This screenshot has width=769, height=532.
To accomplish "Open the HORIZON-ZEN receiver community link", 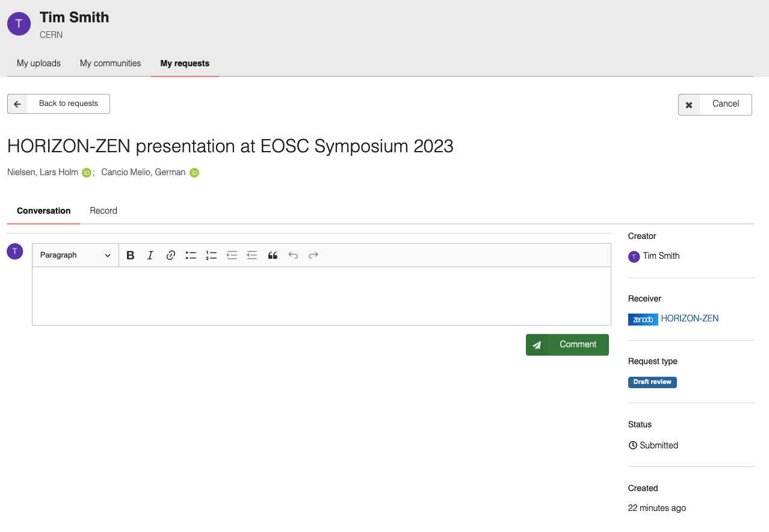I will tap(690, 318).
